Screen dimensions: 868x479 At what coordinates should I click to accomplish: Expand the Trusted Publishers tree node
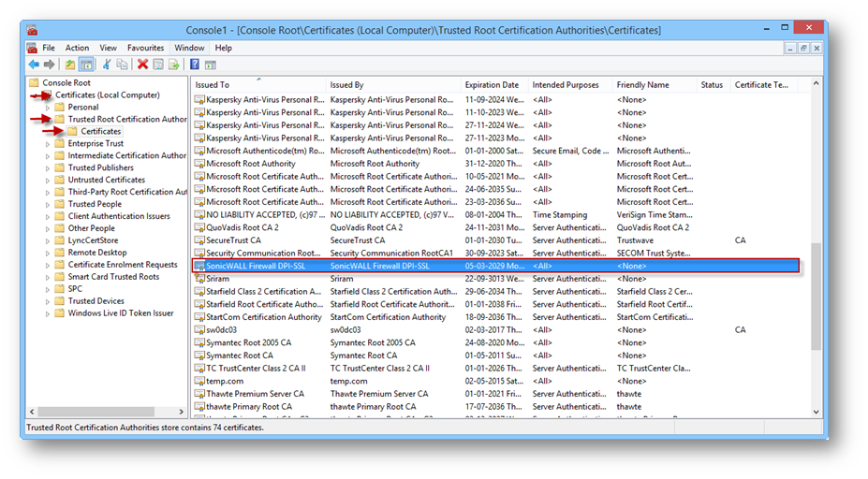(49, 168)
